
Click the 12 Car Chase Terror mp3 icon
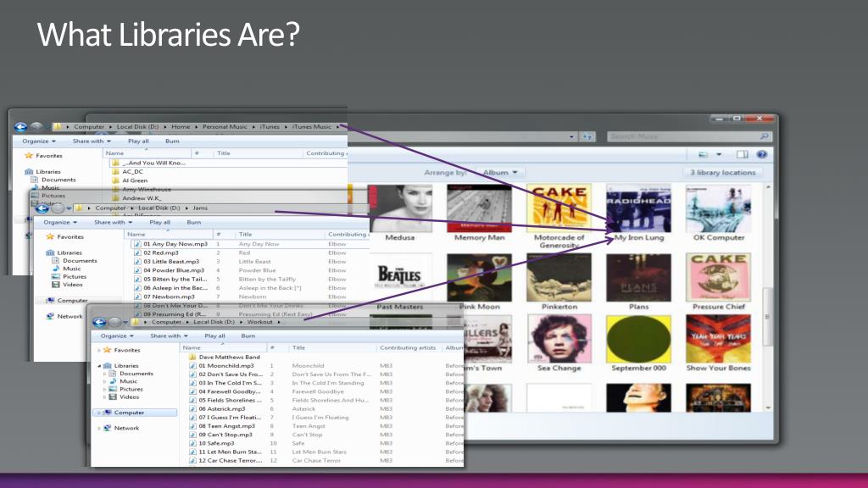tap(192, 461)
